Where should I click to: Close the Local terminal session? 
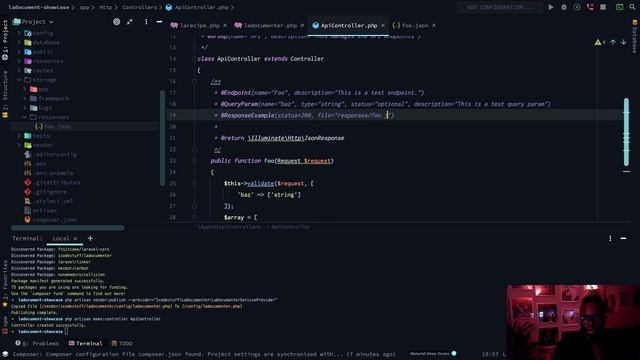pos(76,238)
